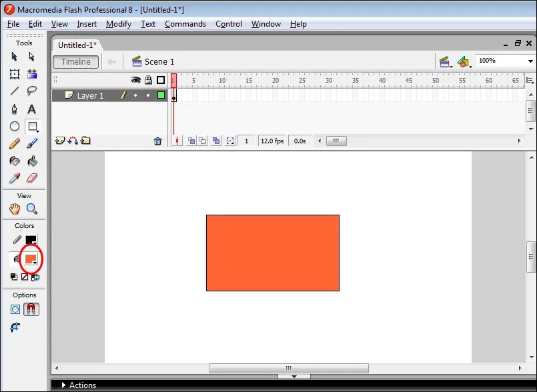Switch to the Untitled-1* document tab
The width and height of the screenshot is (537, 392).
pyautogui.click(x=77, y=45)
